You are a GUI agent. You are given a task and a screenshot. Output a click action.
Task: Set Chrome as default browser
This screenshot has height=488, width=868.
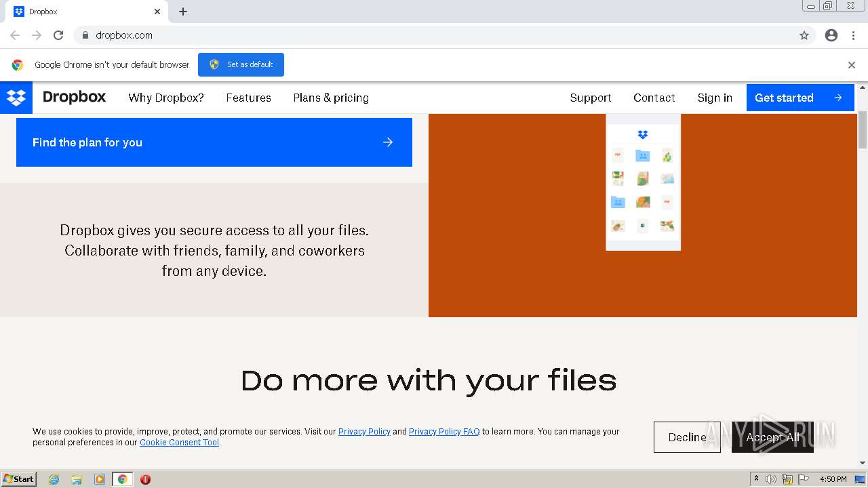click(x=241, y=64)
